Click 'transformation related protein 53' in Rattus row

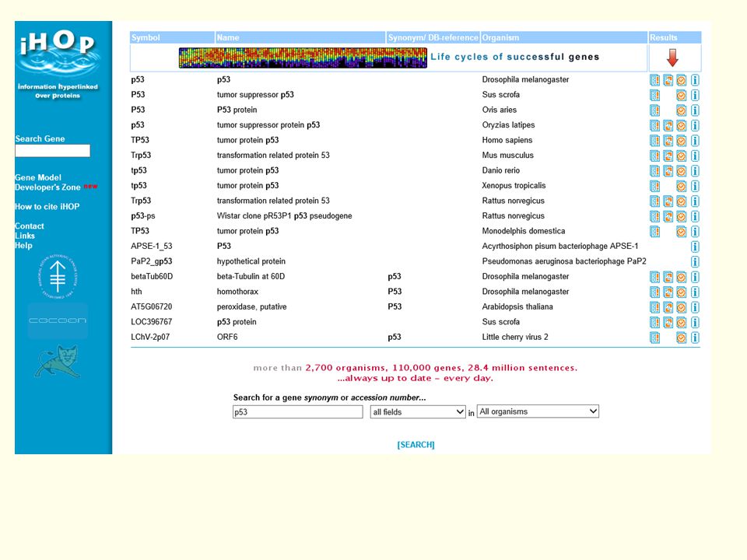pos(273,201)
